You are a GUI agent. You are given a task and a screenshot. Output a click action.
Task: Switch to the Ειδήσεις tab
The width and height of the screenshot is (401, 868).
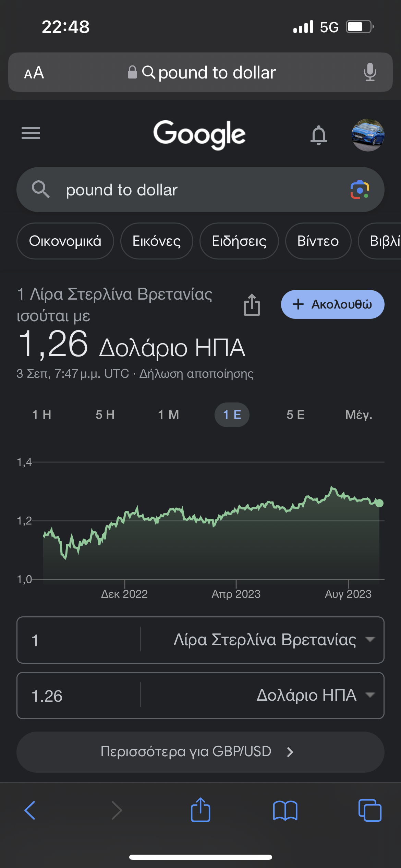tap(239, 241)
